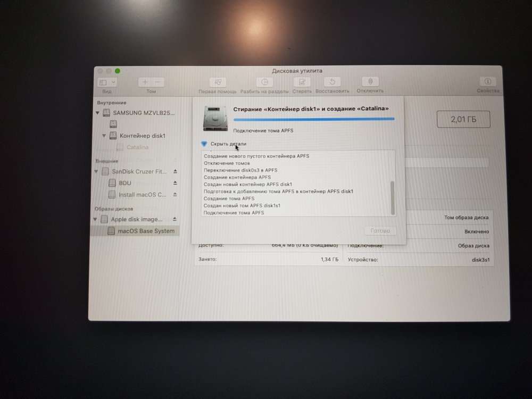532x399 pixels.
Task: Eject the Install macOS C... volume
Action: 176,195
